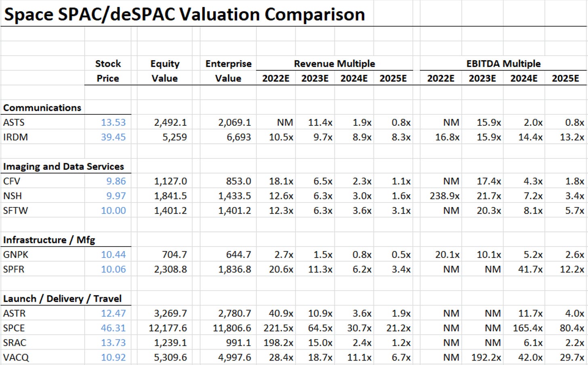Select the Stock Price column header
The image size is (588, 365).
coord(108,71)
